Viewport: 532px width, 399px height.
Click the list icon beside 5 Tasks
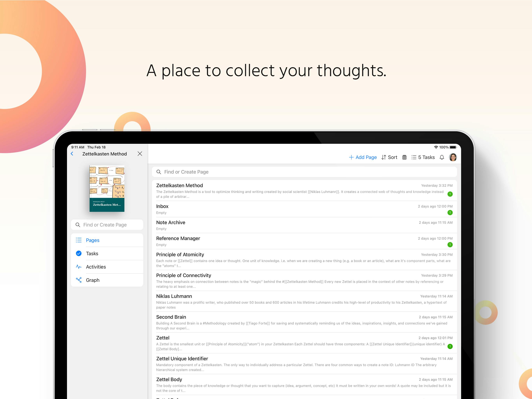pos(414,157)
